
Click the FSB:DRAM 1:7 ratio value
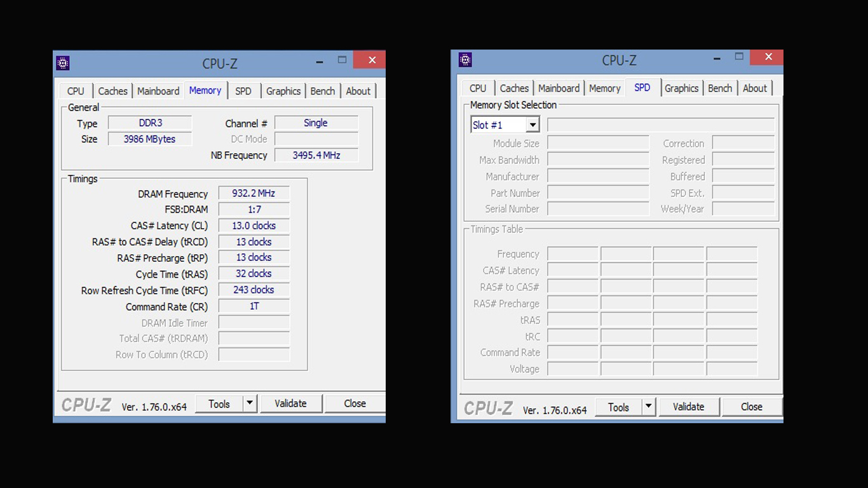254,209
